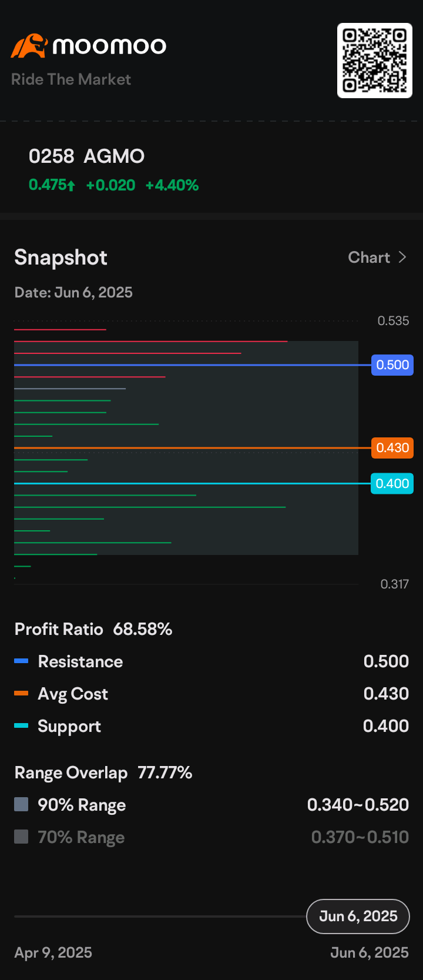Click the 70% Range label
423x980 pixels.
[81, 838]
